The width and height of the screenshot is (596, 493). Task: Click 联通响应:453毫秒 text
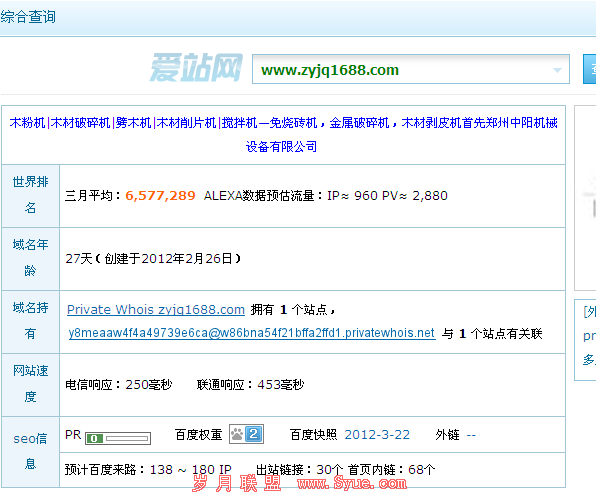click(x=250, y=385)
